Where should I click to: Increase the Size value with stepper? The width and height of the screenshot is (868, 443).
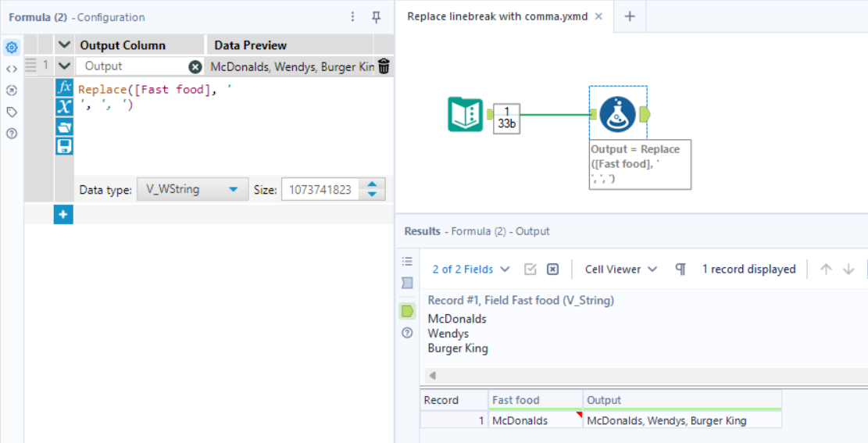click(372, 184)
